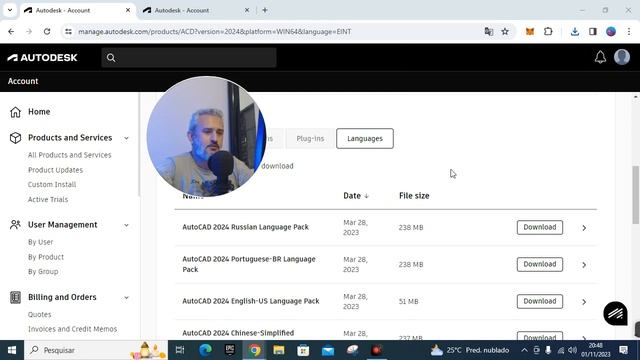Click the translate page icon in the address bar
This screenshot has height=360, width=640.
pyautogui.click(x=489, y=31)
